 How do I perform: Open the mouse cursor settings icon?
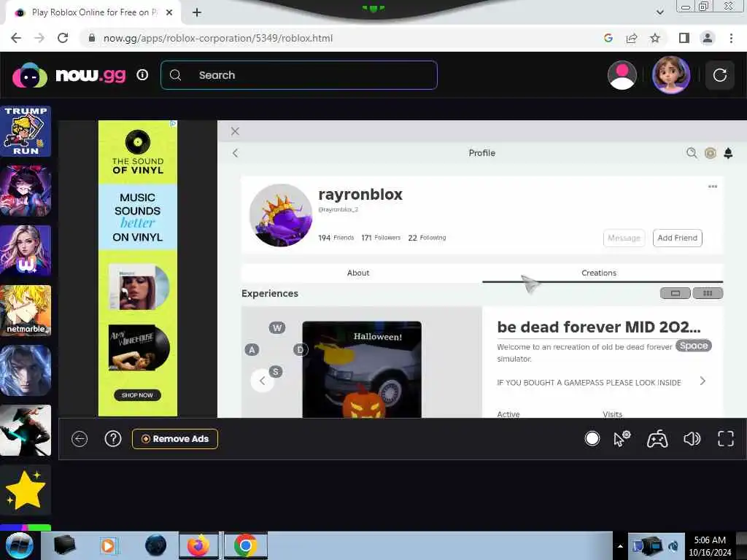(x=622, y=438)
